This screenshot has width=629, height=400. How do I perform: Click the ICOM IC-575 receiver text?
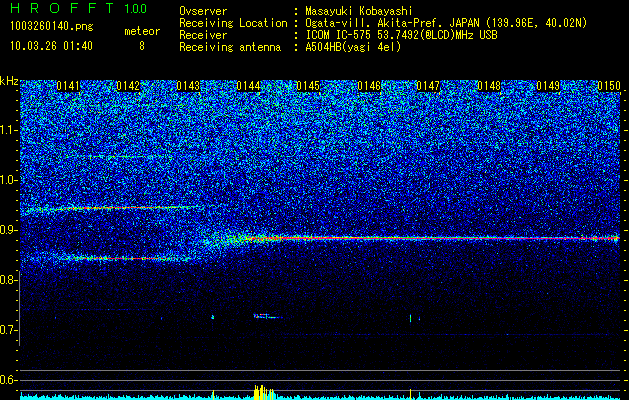pyautogui.click(x=401, y=35)
